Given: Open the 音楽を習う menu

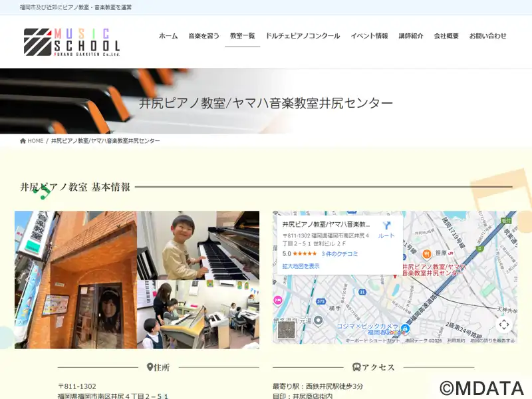Looking at the screenshot, I should 203,36.
